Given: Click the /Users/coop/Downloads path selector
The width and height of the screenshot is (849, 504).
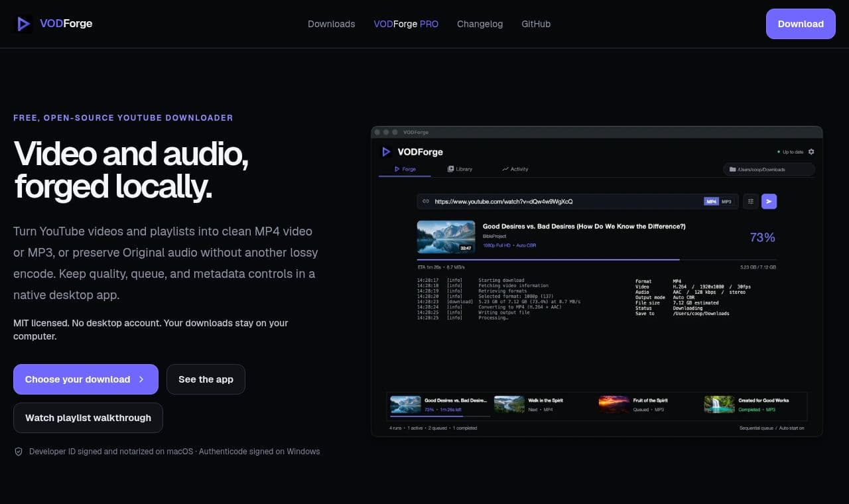Looking at the screenshot, I should [x=769, y=170].
